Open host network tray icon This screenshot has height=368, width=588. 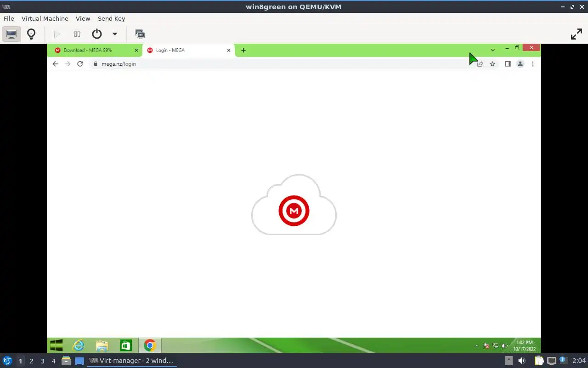(x=551, y=361)
